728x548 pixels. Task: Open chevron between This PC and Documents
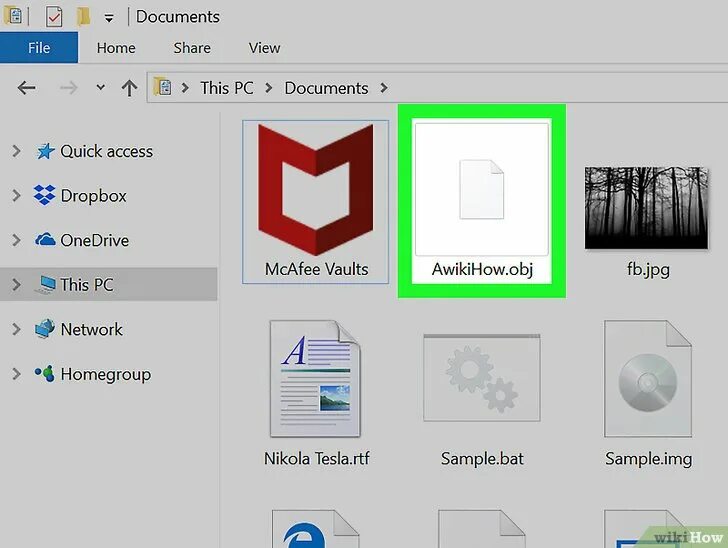click(268, 87)
